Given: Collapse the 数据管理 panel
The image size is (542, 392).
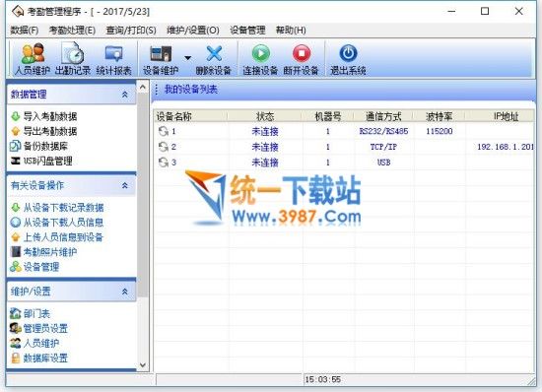Looking at the screenshot, I should click(125, 95).
